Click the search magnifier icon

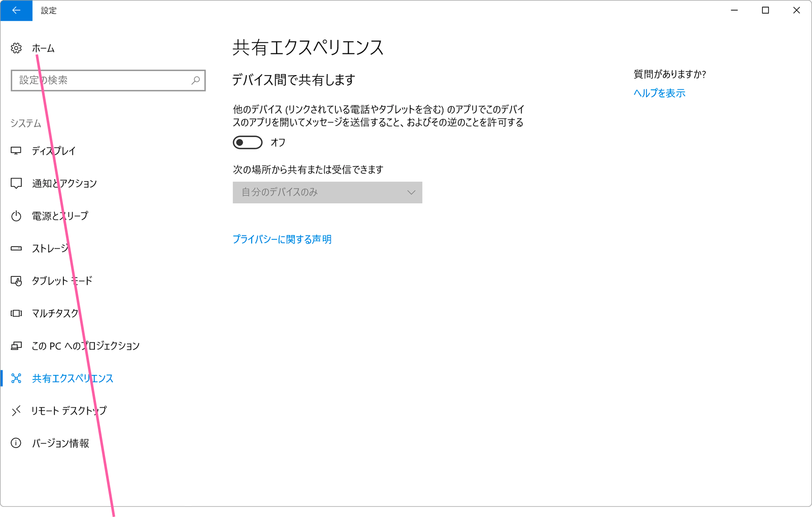pyautogui.click(x=195, y=80)
